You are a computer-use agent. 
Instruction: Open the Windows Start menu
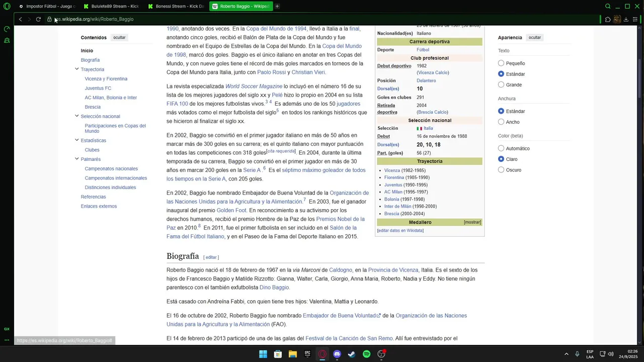point(263,354)
